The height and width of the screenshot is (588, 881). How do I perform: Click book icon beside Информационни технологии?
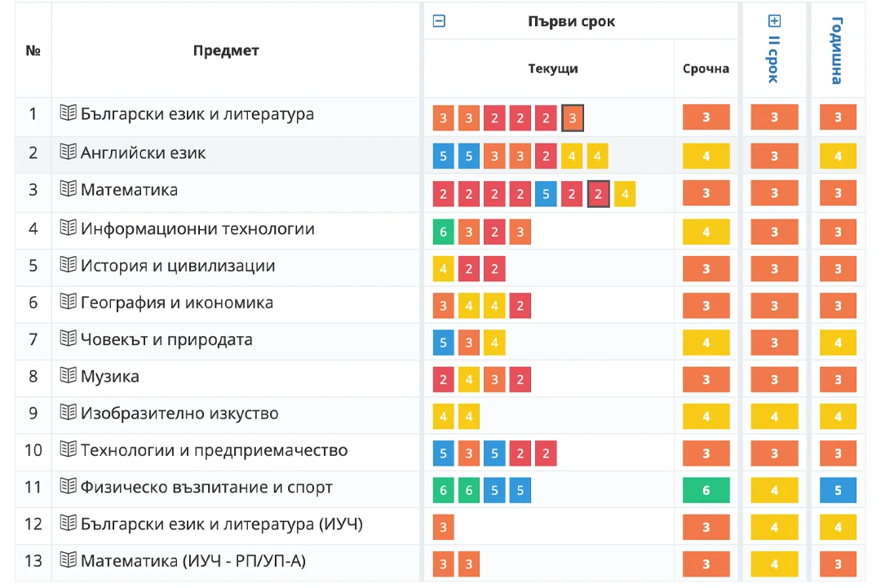[x=68, y=228]
